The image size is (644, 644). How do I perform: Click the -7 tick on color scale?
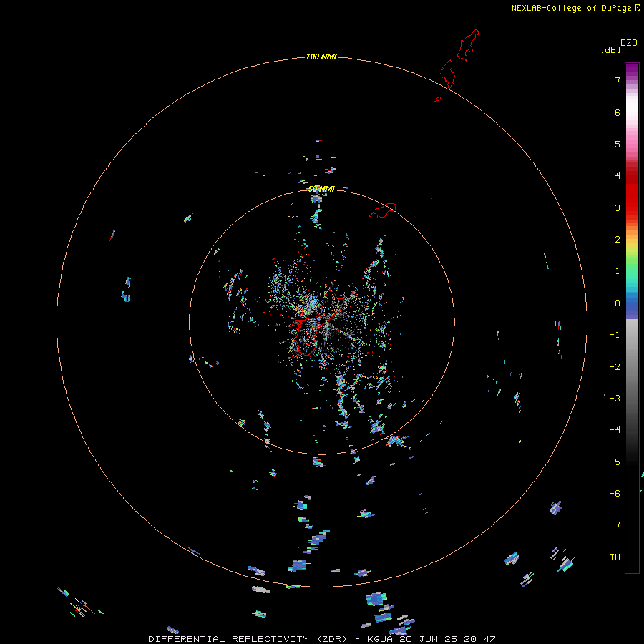(x=615, y=525)
